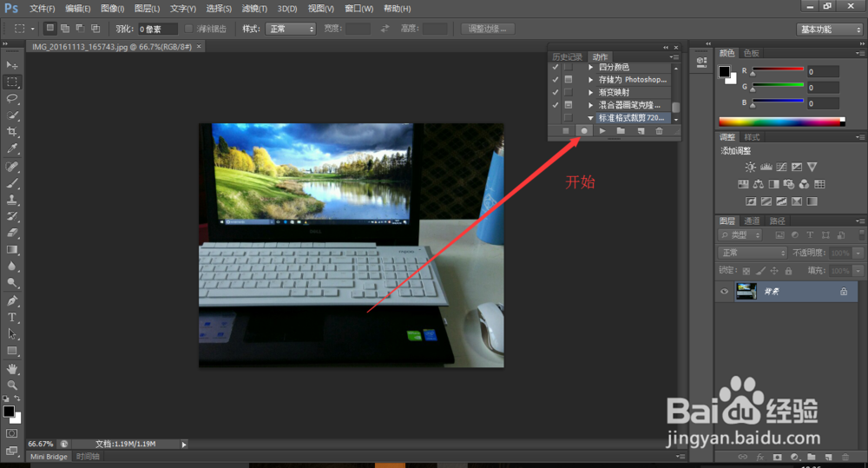The image size is (868, 468).
Task: Add Brightness/Contrast adjustment
Action: (x=750, y=167)
